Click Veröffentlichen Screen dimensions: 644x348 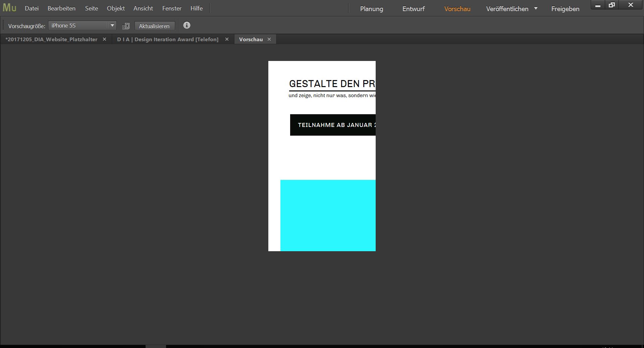pos(507,9)
